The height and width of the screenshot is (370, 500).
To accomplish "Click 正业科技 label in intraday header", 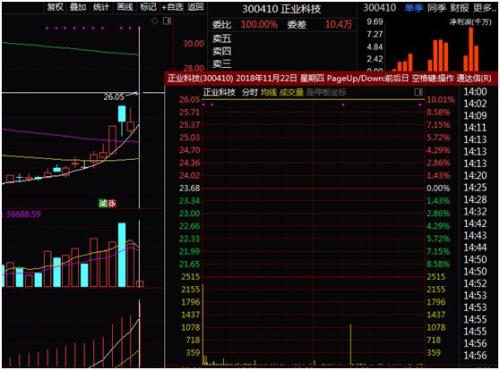I will [219, 92].
